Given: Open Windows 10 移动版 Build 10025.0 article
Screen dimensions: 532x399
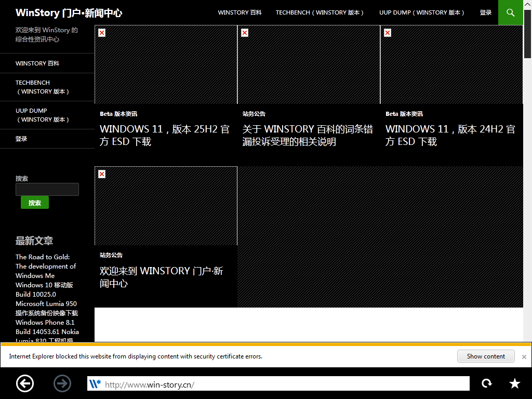Looking at the screenshot, I should (45, 290).
